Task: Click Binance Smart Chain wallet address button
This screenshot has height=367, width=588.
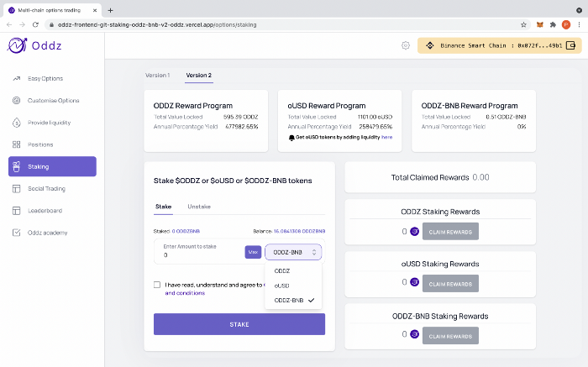Action: [x=500, y=45]
